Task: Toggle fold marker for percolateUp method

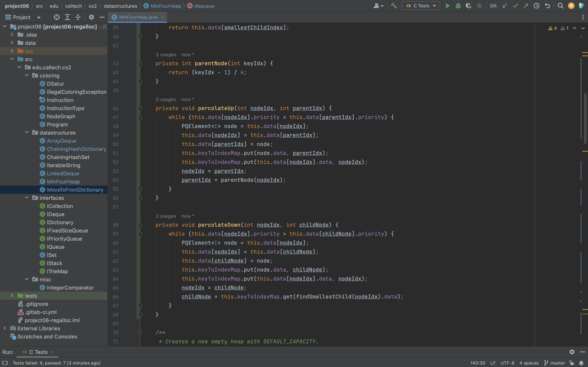Action: (140, 108)
